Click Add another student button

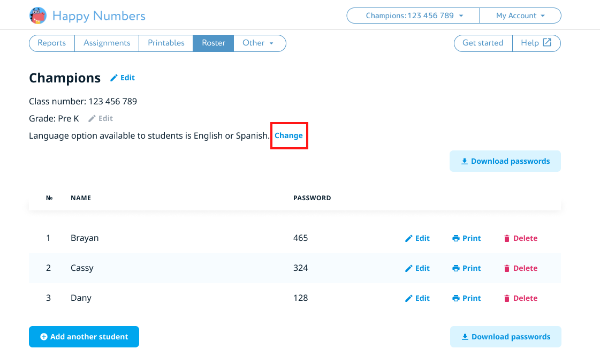tap(84, 337)
